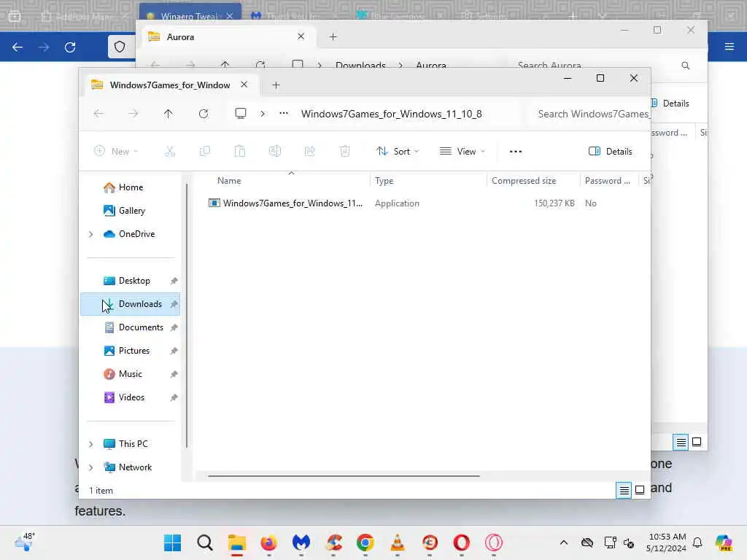Click the Google Chrome taskbar icon
Viewport: 747px width, 560px height.
365,542
